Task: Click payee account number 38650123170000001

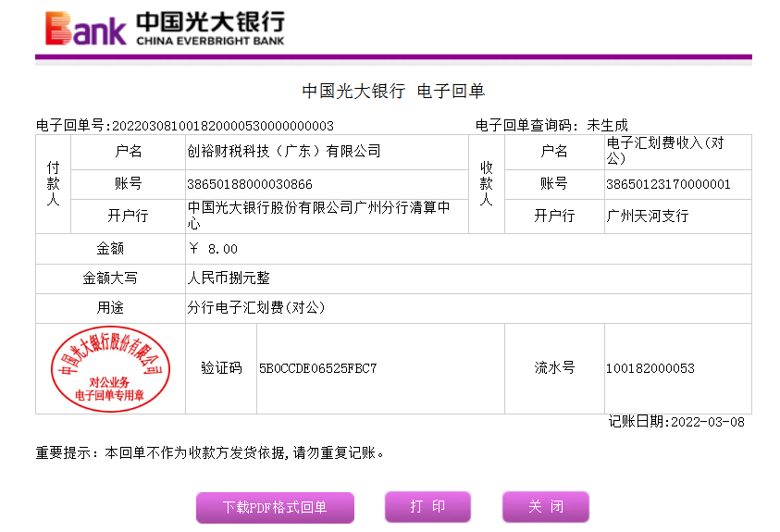Action: 668,184
